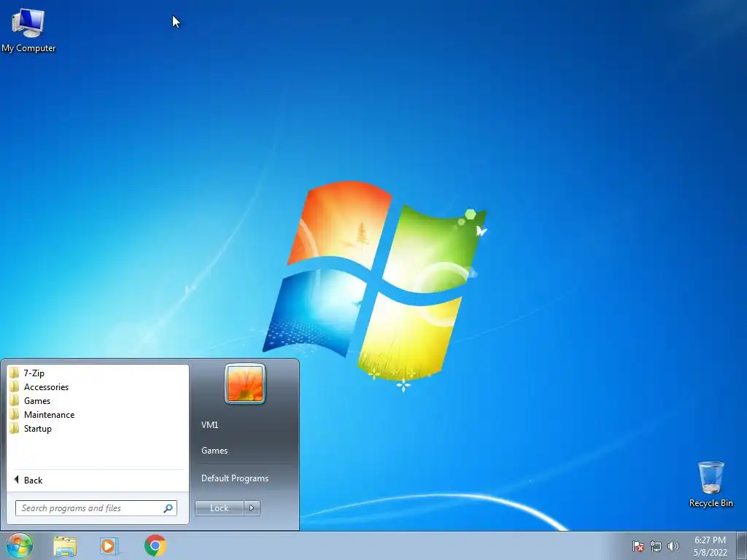Select the Recycle Bin desktop icon
747x560 pixels.
click(711, 484)
